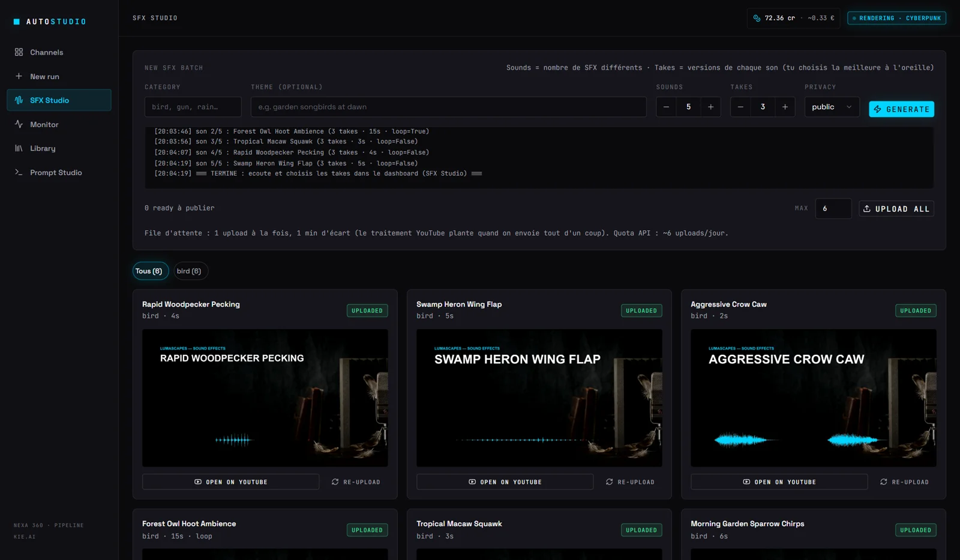
Task: Click the Aggressive Crow Caw thumbnail
Action: 813,398
